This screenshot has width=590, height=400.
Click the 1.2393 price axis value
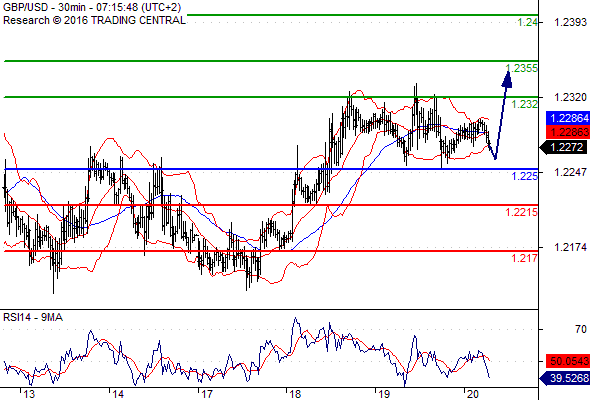(570, 22)
